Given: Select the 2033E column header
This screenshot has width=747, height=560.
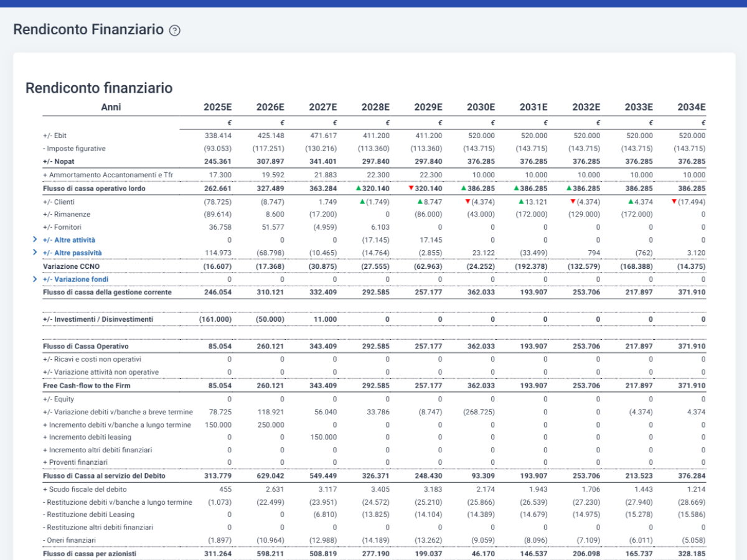Looking at the screenshot, I should coord(639,107).
